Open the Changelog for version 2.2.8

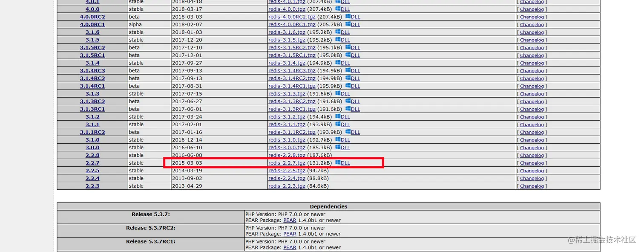[x=532, y=155]
